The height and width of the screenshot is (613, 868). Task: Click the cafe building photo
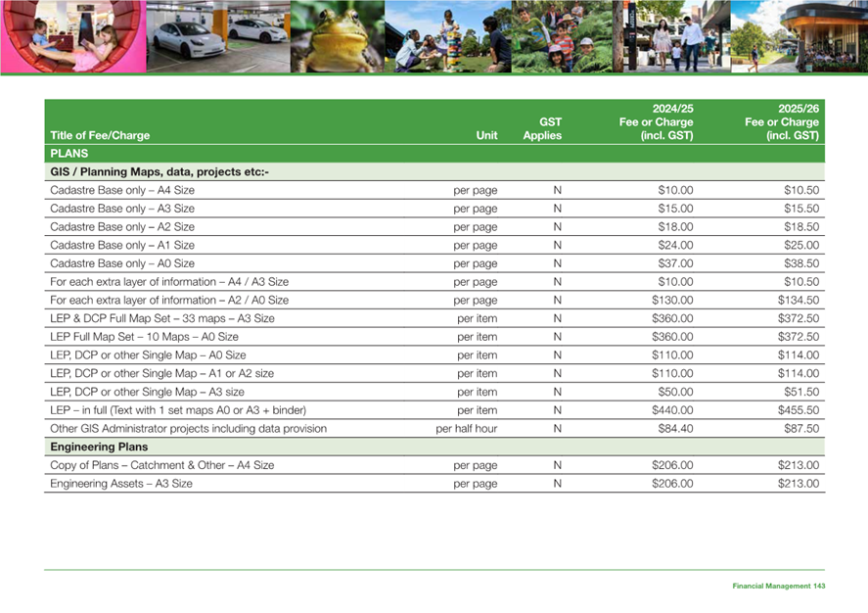click(799, 36)
